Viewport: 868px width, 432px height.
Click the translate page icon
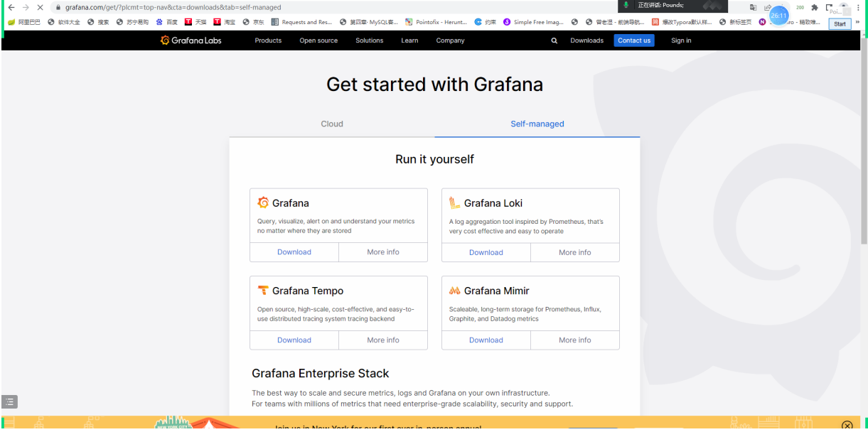click(753, 7)
